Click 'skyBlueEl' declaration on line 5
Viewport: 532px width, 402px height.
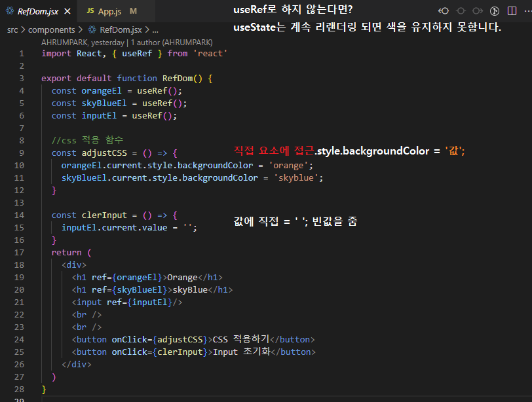click(x=104, y=103)
